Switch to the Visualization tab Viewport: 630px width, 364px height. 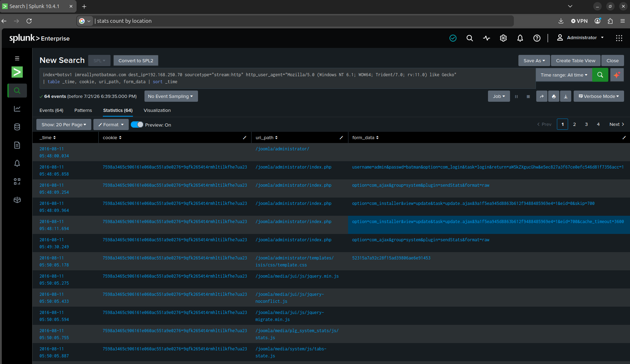click(x=157, y=110)
